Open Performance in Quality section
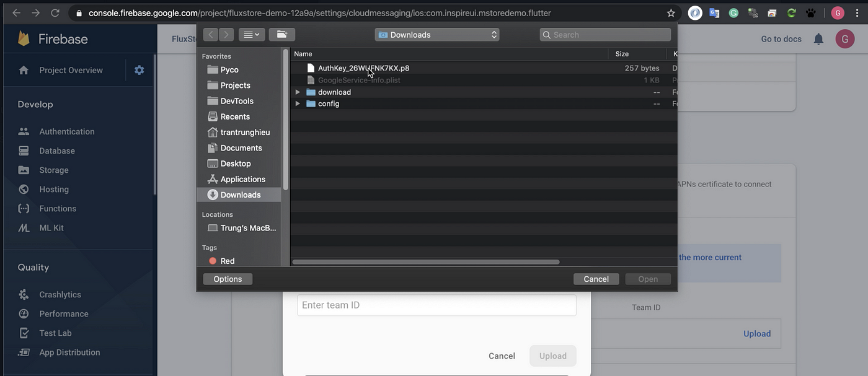This screenshot has height=376, width=868. tap(64, 313)
